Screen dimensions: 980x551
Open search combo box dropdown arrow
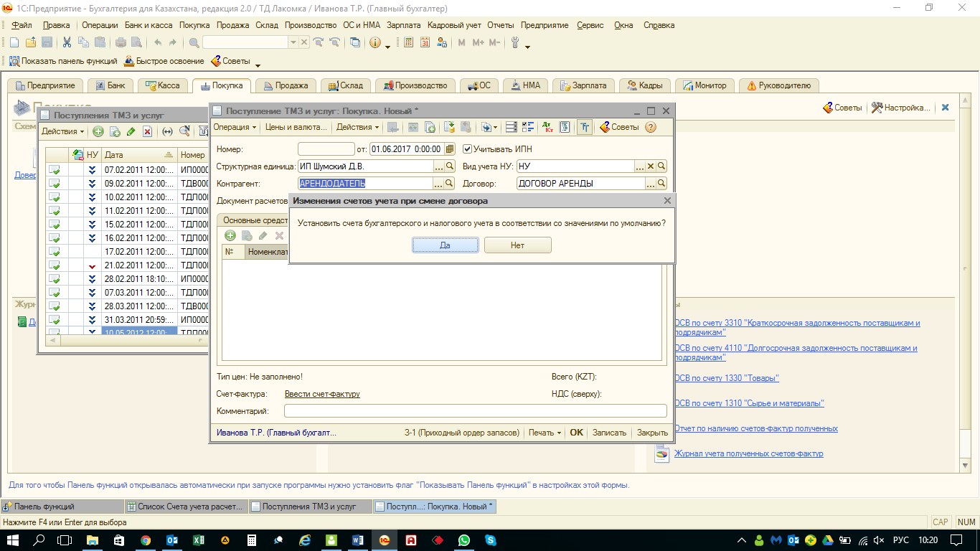tap(293, 42)
